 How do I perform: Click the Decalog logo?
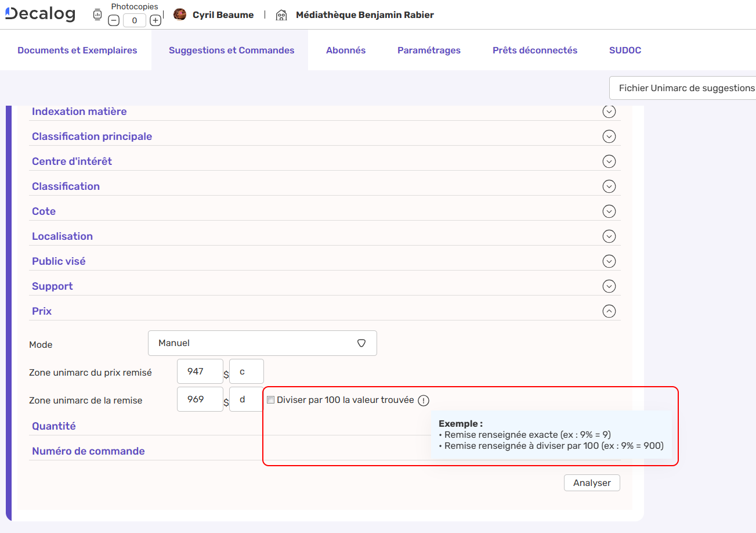pos(40,15)
